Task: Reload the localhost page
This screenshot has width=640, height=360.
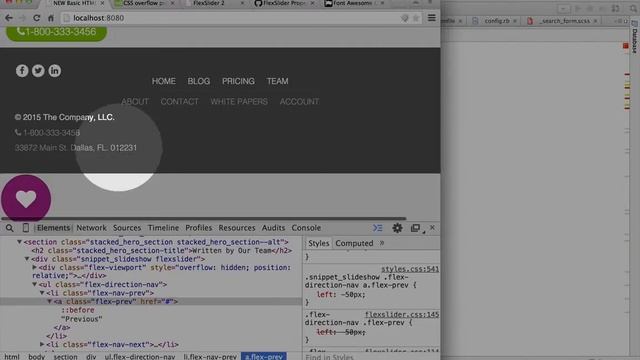Action: (36, 18)
